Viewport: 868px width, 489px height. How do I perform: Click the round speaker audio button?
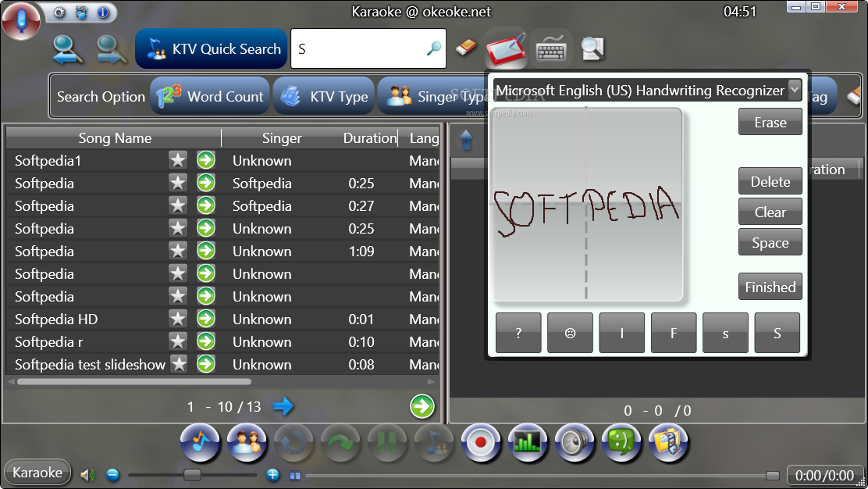tap(575, 443)
